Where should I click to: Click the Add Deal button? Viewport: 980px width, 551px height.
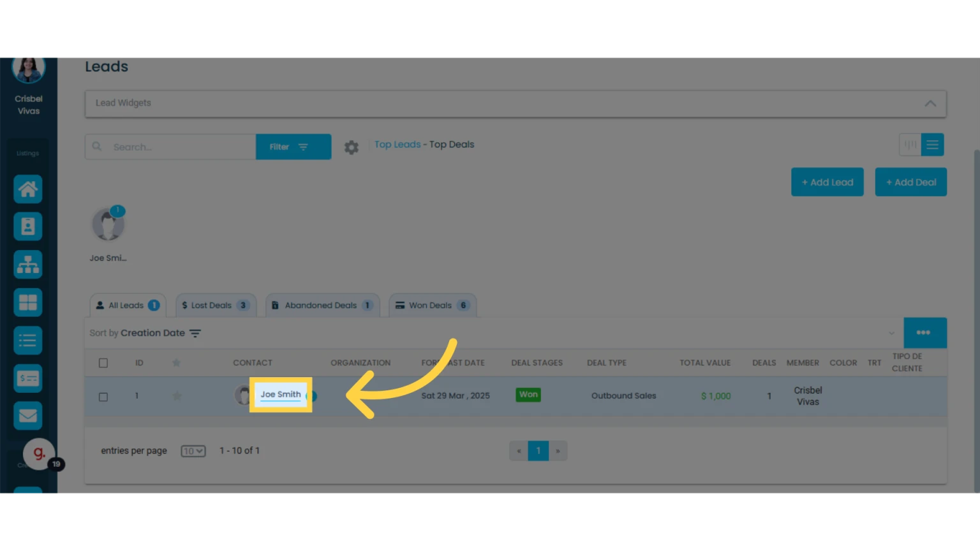click(x=911, y=182)
